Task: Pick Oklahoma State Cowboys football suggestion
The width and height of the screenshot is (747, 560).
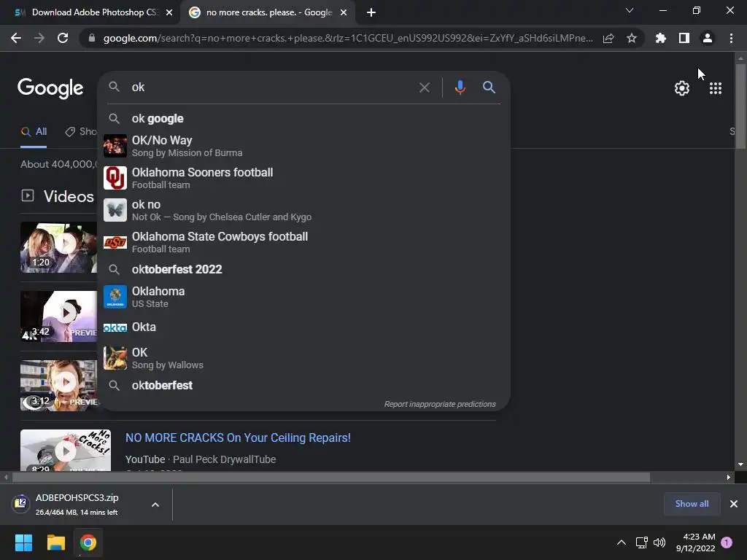Action: pos(303,242)
